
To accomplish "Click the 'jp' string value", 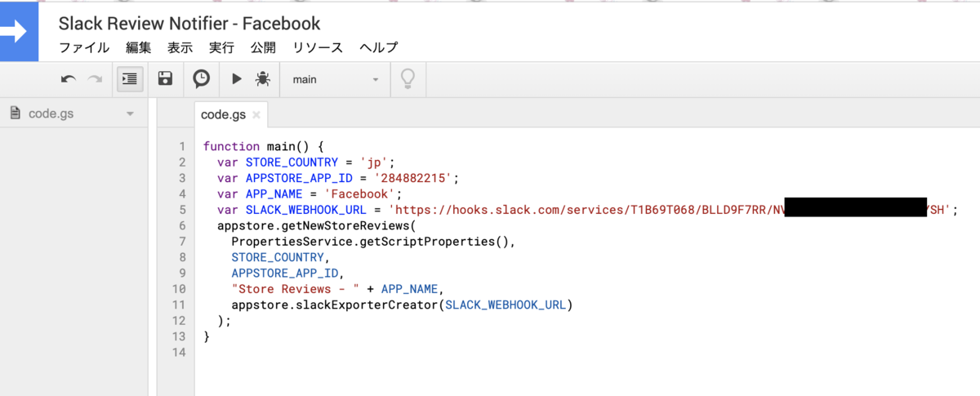I will 374,162.
